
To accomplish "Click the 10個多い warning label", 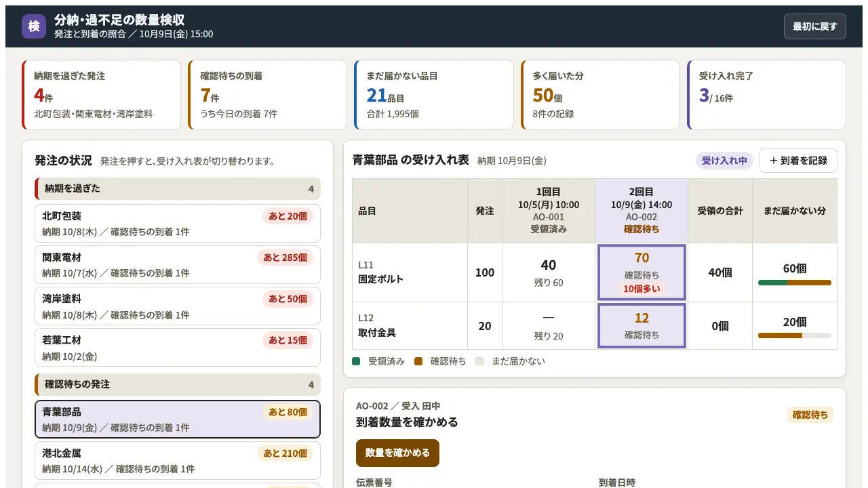I will click(642, 289).
